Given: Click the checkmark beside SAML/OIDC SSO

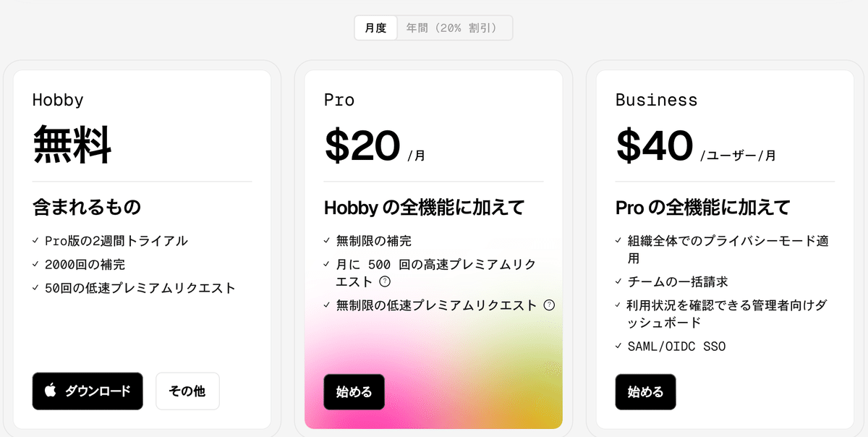Looking at the screenshot, I should click(619, 346).
